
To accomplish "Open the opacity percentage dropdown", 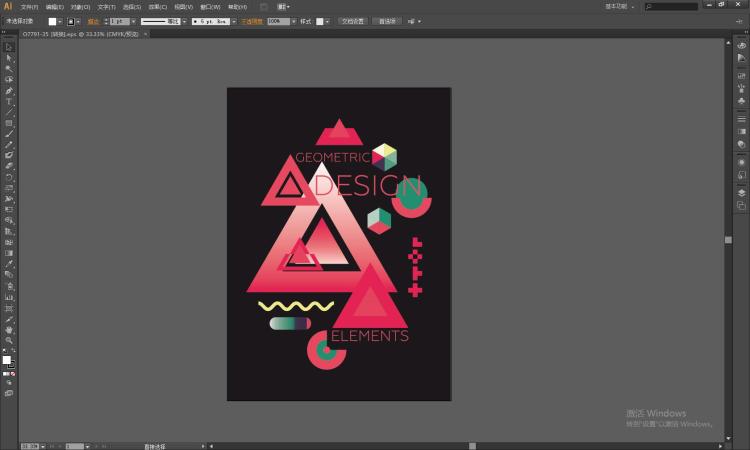I will tap(294, 22).
